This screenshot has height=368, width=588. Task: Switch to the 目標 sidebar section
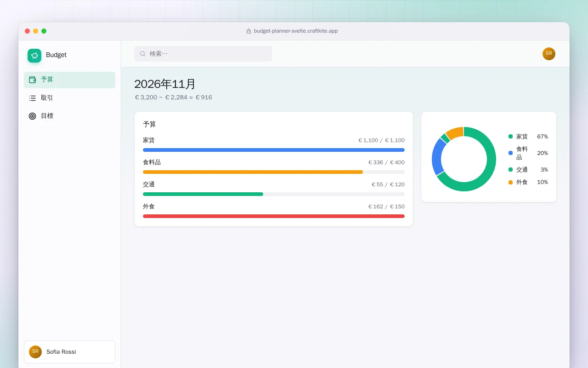coord(69,116)
